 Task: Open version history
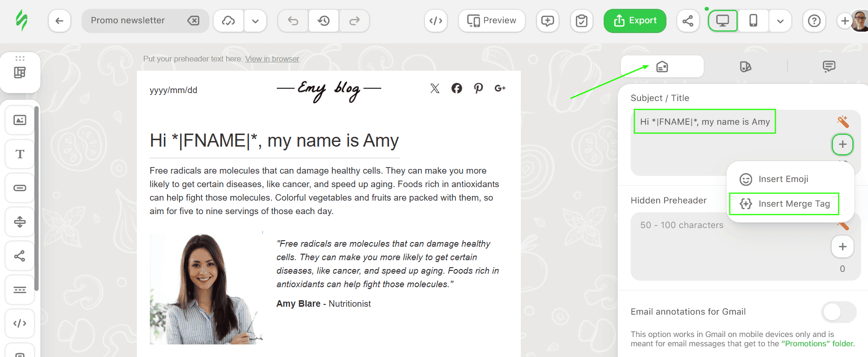coord(323,20)
